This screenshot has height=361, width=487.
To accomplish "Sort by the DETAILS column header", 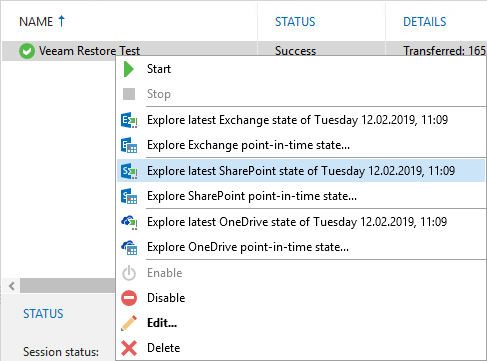I will point(425,22).
